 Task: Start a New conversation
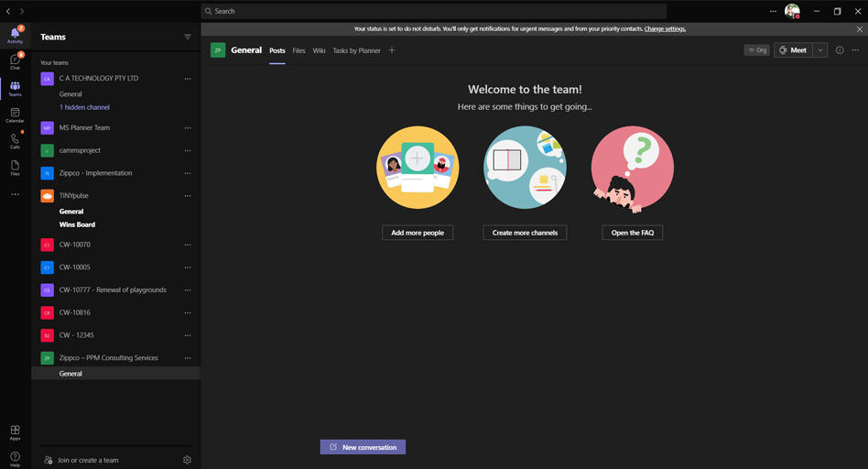pos(363,447)
